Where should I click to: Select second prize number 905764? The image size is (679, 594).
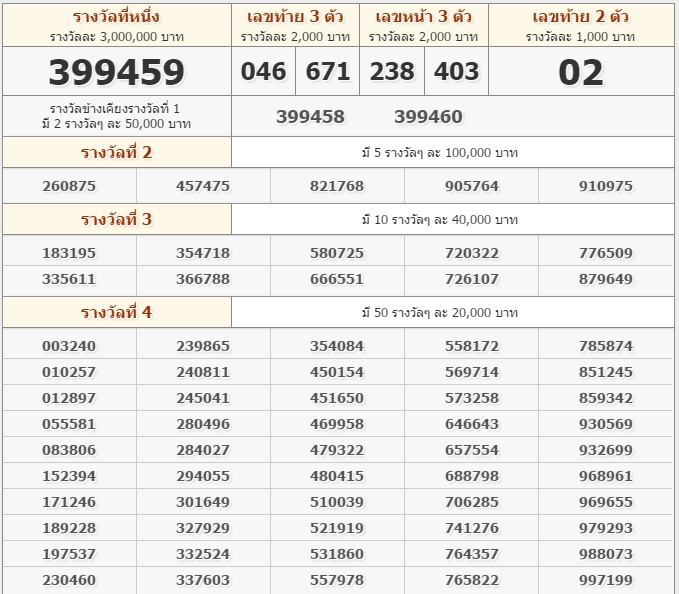pyautogui.click(x=472, y=186)
